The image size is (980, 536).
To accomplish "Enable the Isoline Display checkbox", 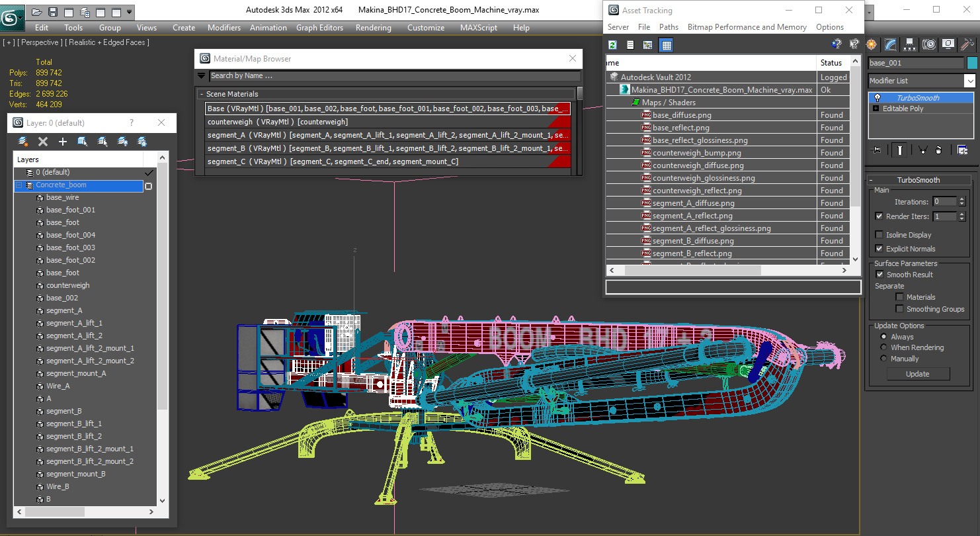I will [x=879, y=235].
